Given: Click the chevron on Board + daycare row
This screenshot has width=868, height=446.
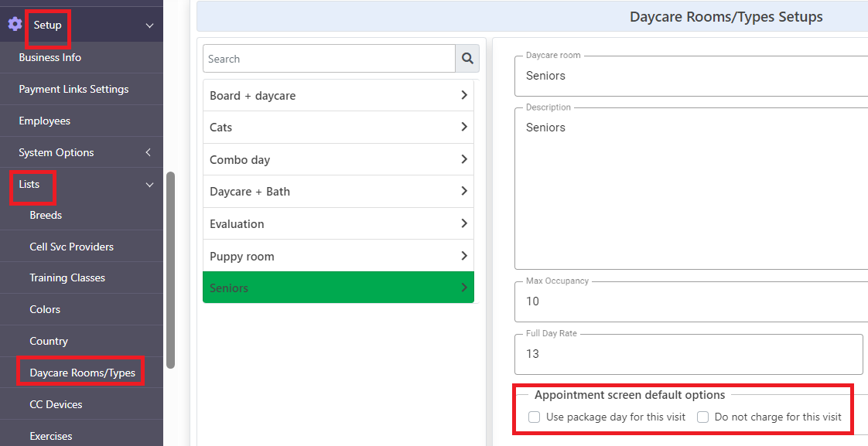Looking at the screenshot, I should click(464, 95).
